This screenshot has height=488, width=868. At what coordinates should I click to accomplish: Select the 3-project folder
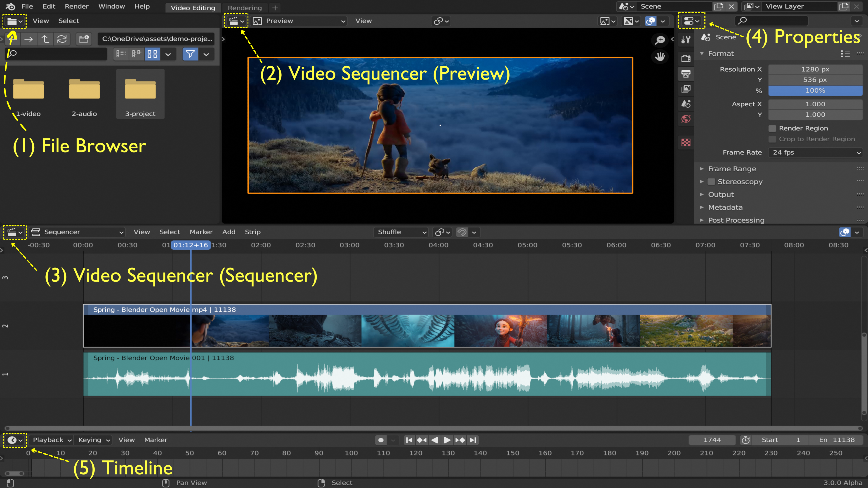click(x=140, y=94)
